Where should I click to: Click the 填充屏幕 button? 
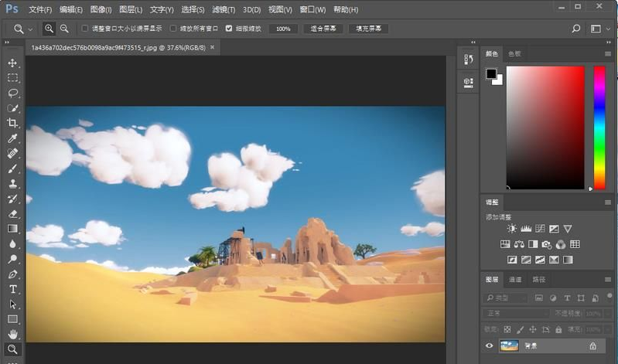(368, 29)
